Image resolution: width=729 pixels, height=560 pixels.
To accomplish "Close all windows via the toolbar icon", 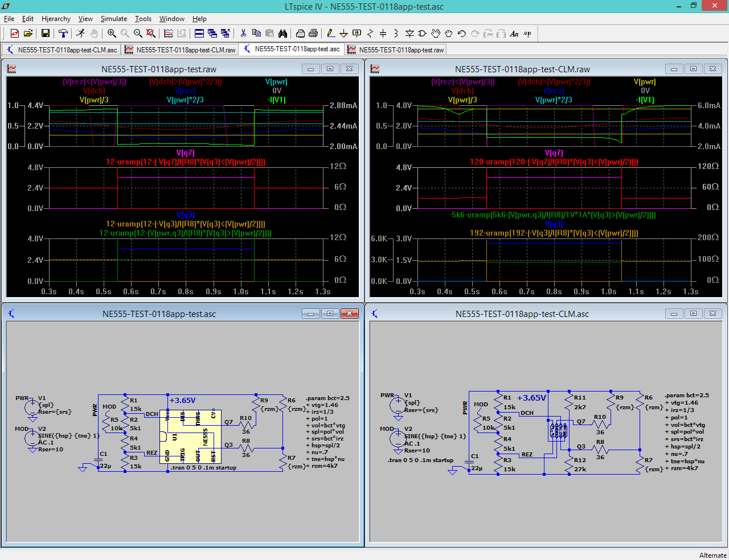I will pyautogui.click(x=226, y=34).
